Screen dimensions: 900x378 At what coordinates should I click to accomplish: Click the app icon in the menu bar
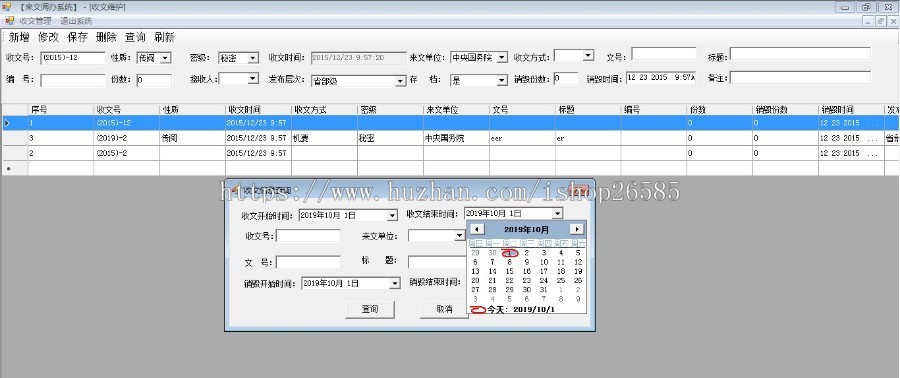[x=9, y=21]
